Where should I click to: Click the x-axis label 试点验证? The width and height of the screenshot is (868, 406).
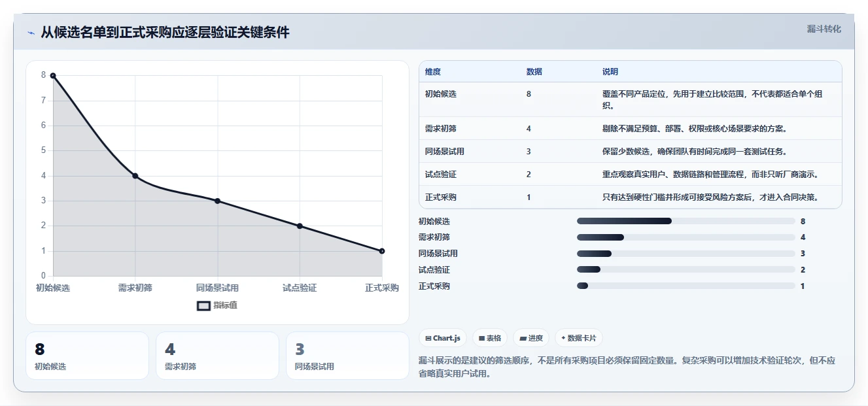coord(300,288)
